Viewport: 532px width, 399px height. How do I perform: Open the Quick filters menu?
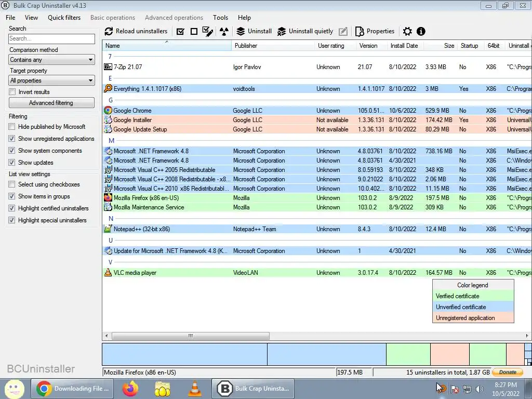pyautogui.click(x=64, y=18)
